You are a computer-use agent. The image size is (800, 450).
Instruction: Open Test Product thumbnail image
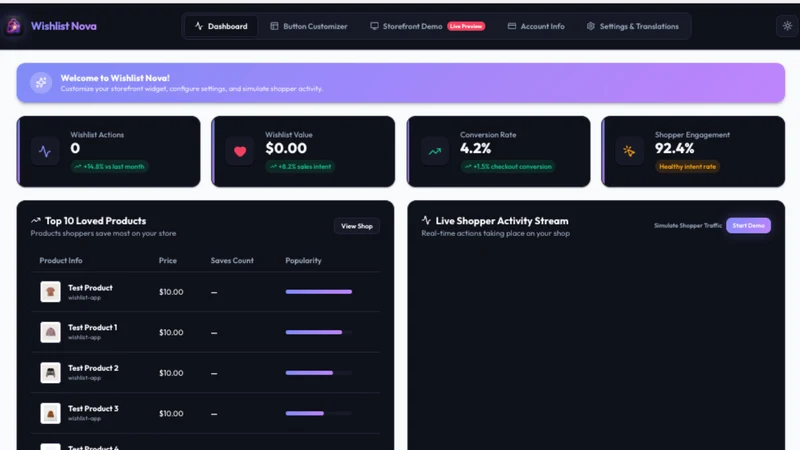point(51,292)
